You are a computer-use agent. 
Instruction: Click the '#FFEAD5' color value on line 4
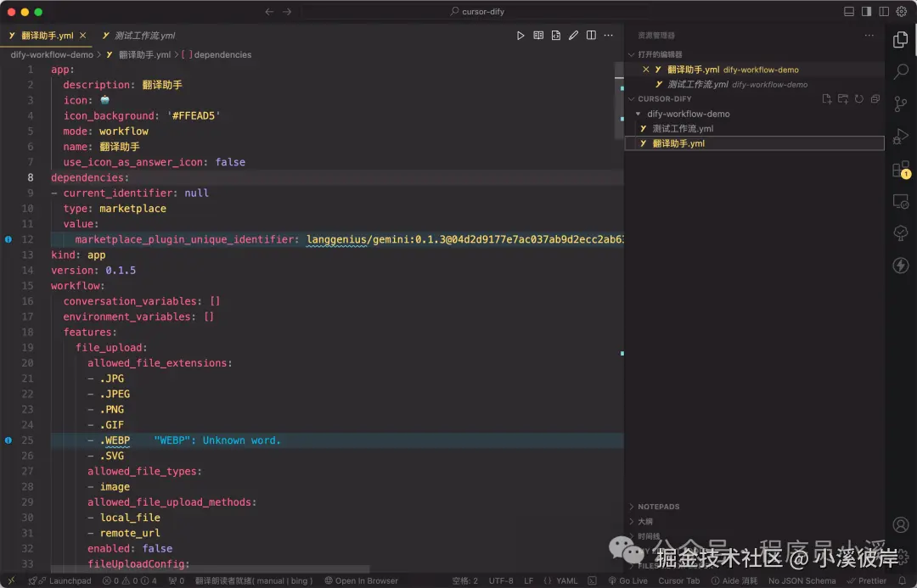click(x=193, y=115)
